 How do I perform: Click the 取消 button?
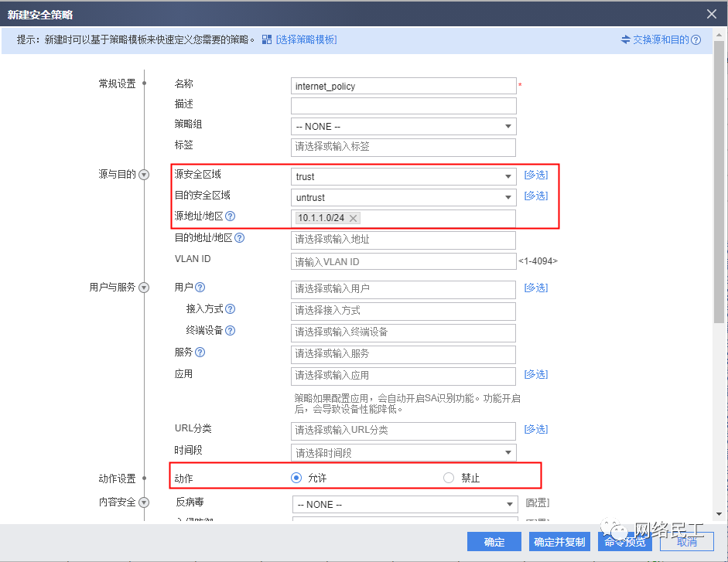(687, 542)
